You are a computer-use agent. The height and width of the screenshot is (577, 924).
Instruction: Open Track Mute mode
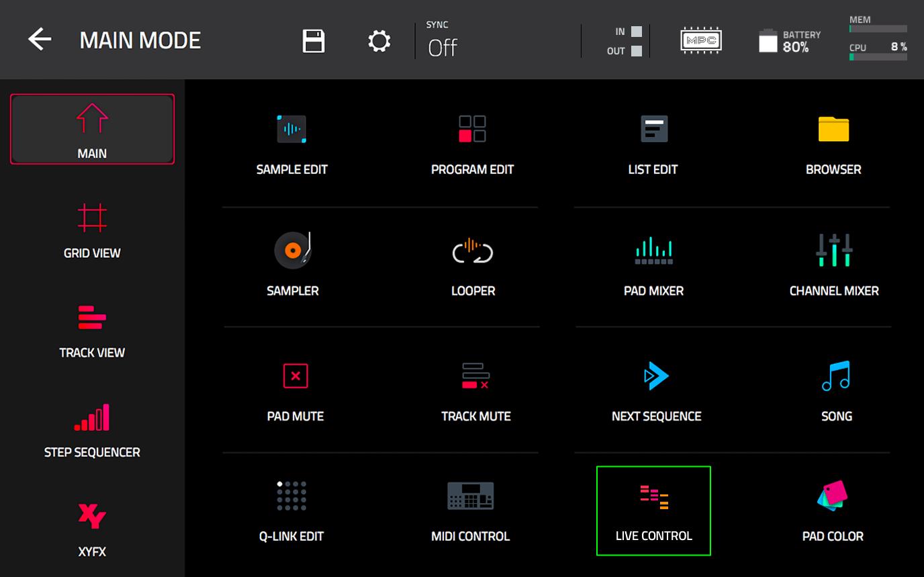click(476, 392)
